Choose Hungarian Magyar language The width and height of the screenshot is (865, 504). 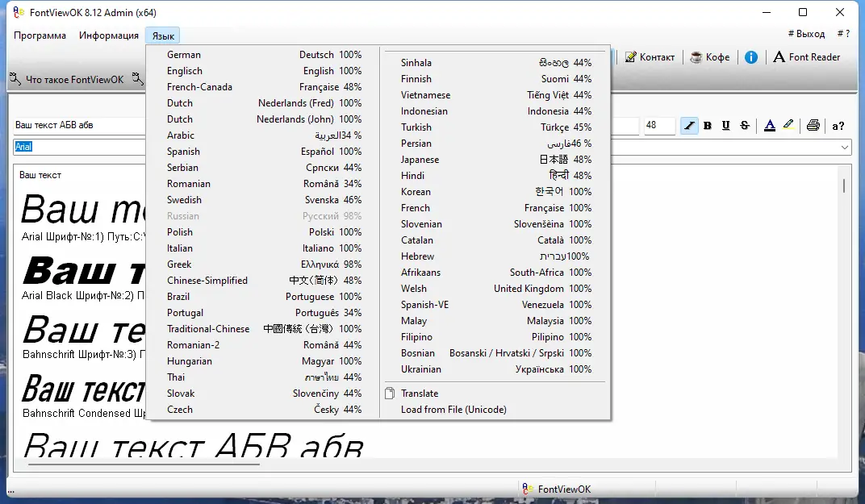click(x=264, y=361)
